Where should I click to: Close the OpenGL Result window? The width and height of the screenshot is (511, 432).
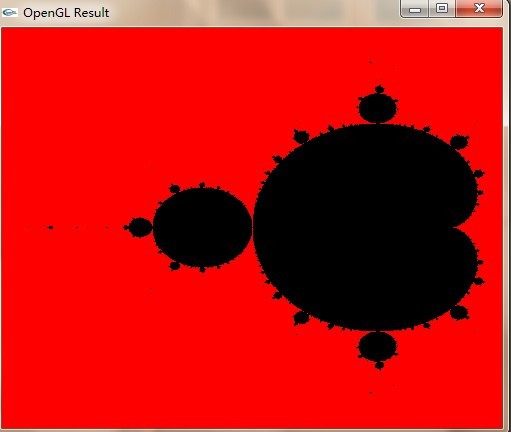click(x=479, y=9)
